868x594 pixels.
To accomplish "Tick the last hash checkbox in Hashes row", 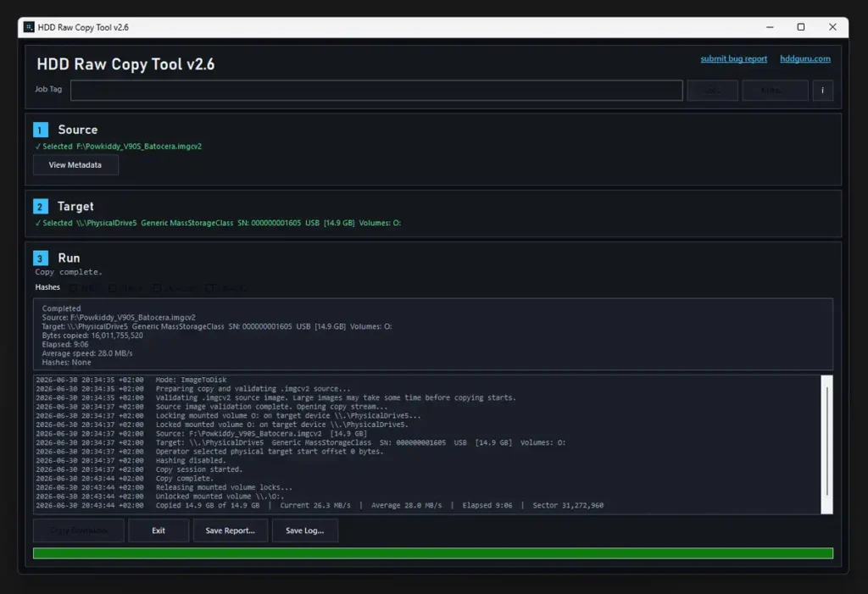I will point(209,288).
